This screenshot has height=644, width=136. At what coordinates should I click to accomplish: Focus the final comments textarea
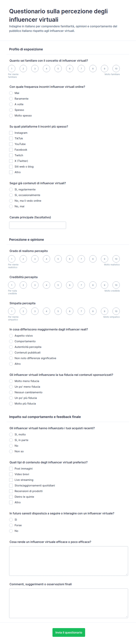click(69, 603)
